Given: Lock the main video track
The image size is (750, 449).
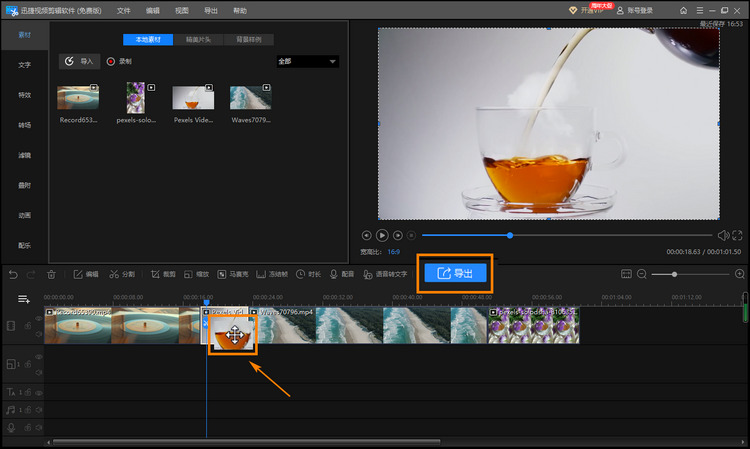Looking at the screenshot, I should (x=28, y=326).
